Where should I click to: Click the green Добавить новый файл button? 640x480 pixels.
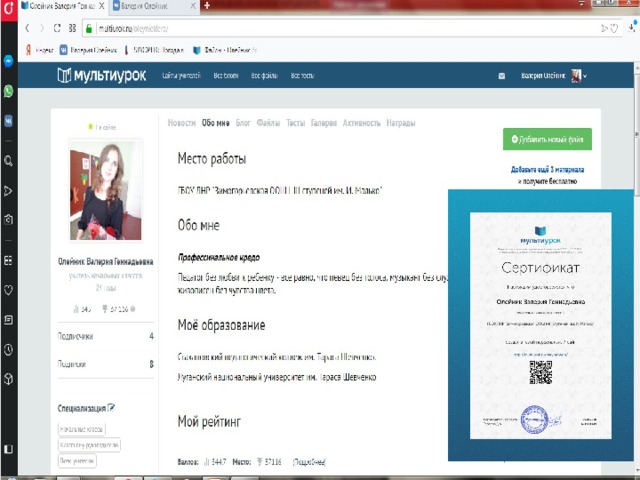pyautogui.click(x=547, y=139)
